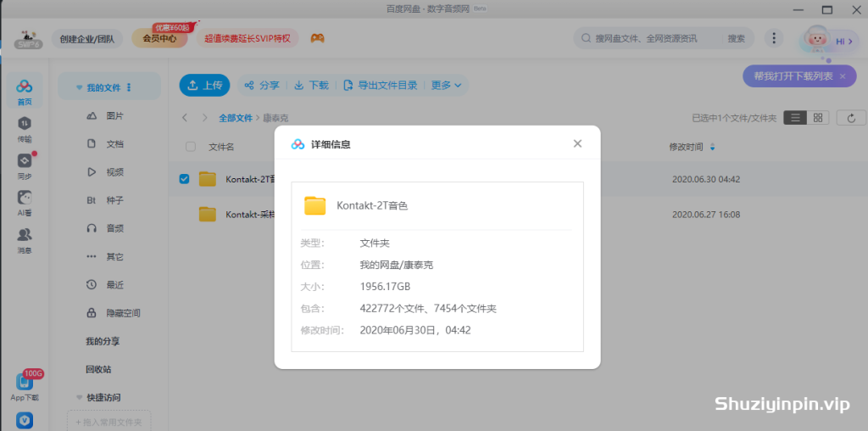The width and height of the screenshot is (868, 431).
Task: Open the 消息 messages sidebar icon
Action: [25, 240]
